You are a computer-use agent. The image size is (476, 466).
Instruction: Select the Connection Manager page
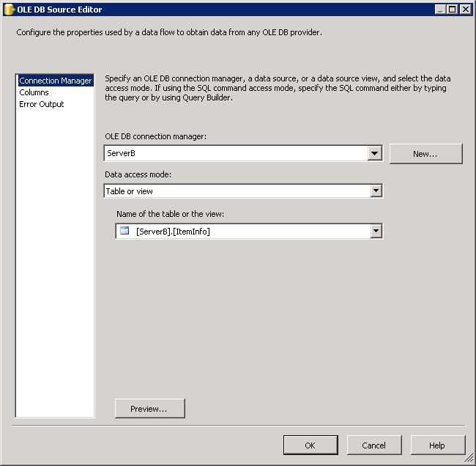tap(56, 81)
